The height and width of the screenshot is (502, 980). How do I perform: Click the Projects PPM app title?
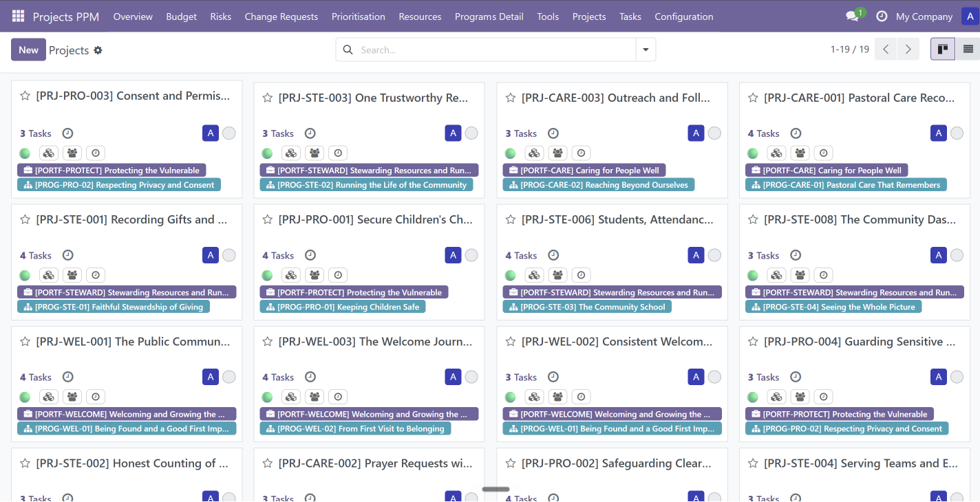pyautogui.click(x=66, y=17)
